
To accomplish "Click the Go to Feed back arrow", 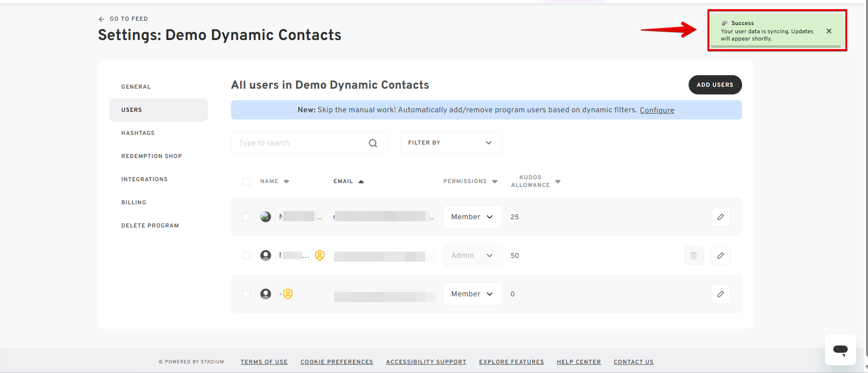I will 101,19.
